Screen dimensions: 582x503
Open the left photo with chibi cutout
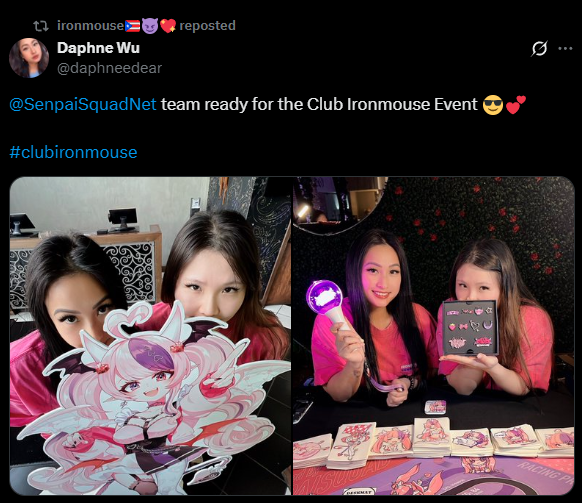(150, 336)
